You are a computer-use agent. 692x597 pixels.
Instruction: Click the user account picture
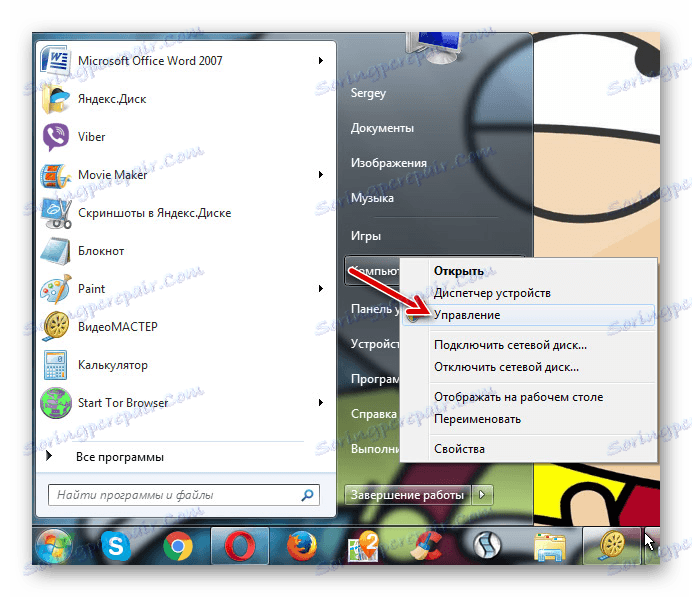coord(433,46)
